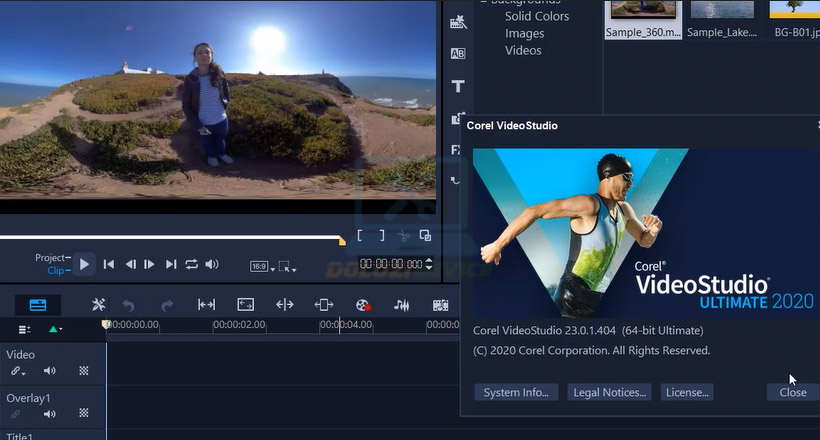820x440 pixels.
Task: Fit project in timeline window
Action: pos(206,305)
